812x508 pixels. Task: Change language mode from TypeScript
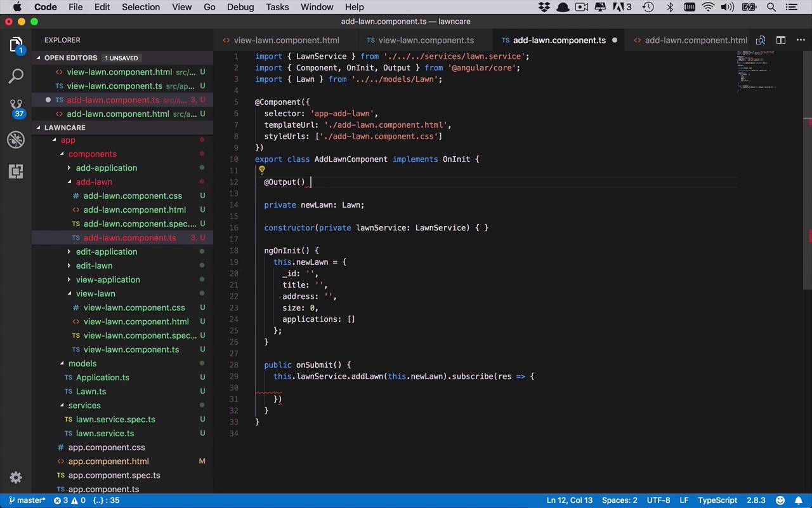[717, 500]
